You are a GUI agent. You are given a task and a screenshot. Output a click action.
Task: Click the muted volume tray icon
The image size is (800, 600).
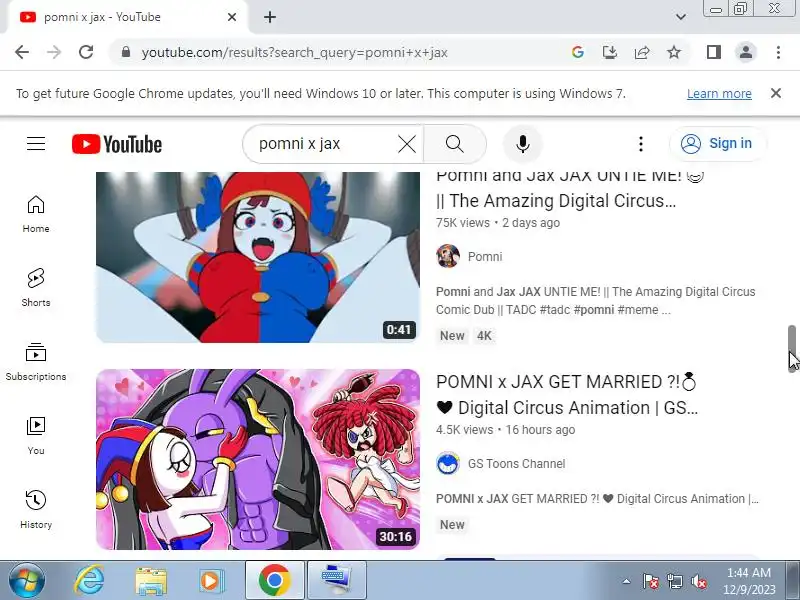(699, 581)
